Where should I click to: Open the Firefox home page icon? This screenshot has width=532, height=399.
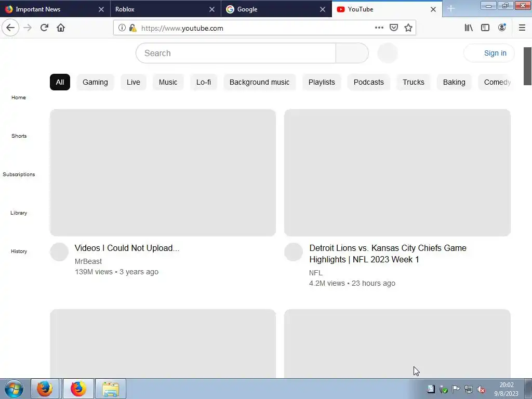61,28
